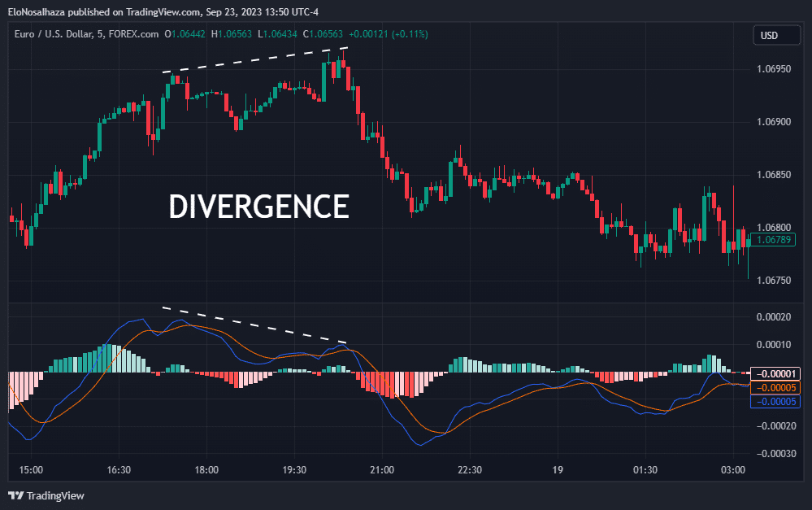
Task: Click the histogram value label -0.00001
Action: coord(775,373)
